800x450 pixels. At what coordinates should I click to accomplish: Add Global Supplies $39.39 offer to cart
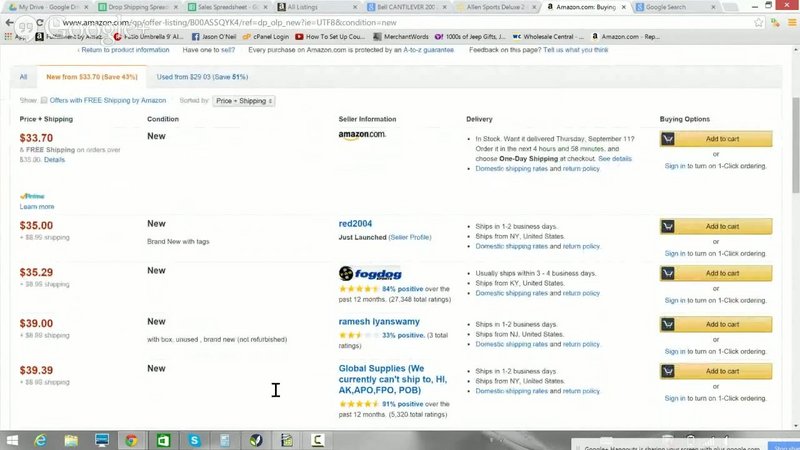pyautogui.click(x=716, y=371)
